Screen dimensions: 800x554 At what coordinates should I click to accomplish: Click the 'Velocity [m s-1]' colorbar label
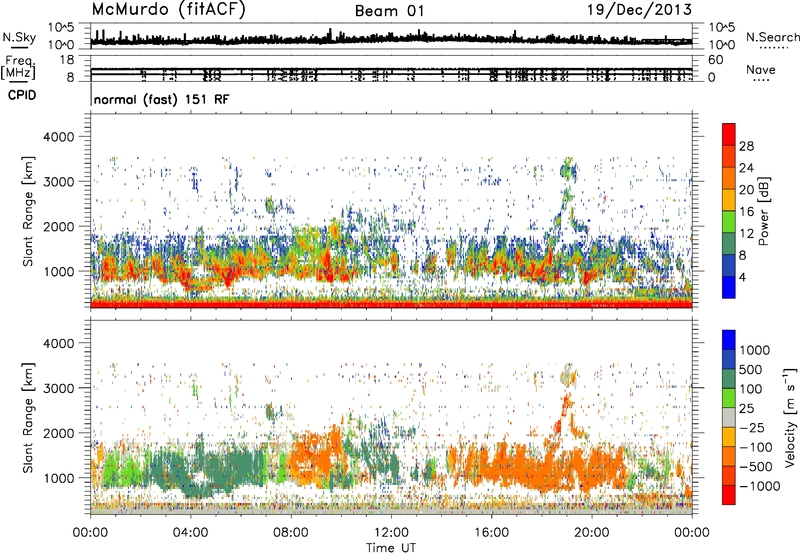pyautogui.click(x=790, y=417)
